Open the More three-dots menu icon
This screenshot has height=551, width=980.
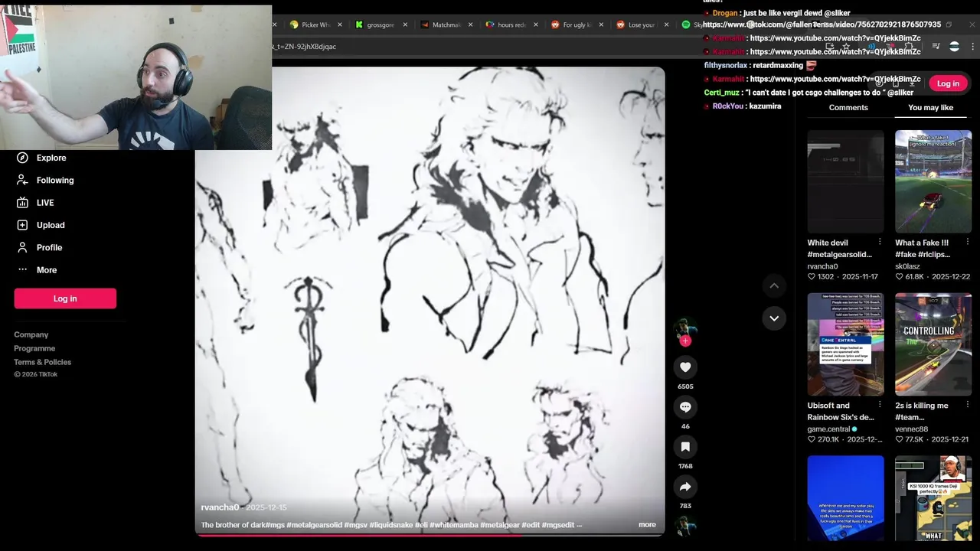[22, 270]
